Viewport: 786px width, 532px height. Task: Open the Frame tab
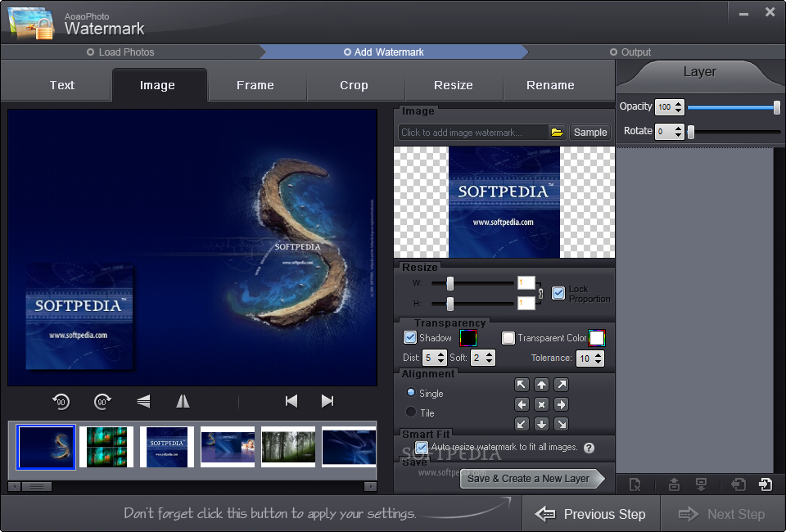[x=255, y=85]
